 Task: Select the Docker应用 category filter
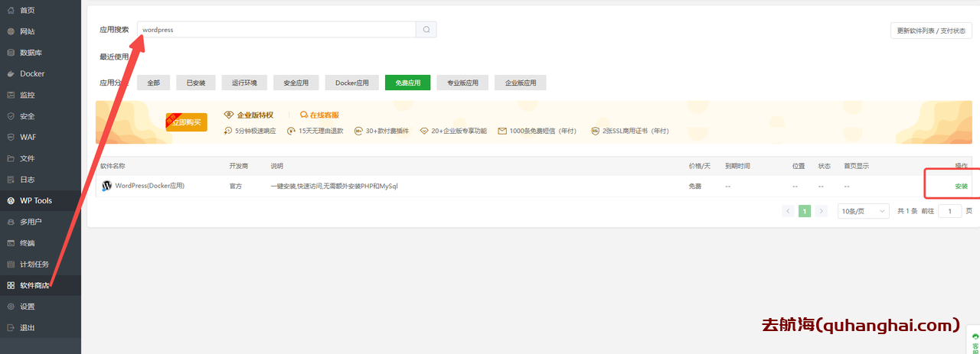tap(352, 83)
